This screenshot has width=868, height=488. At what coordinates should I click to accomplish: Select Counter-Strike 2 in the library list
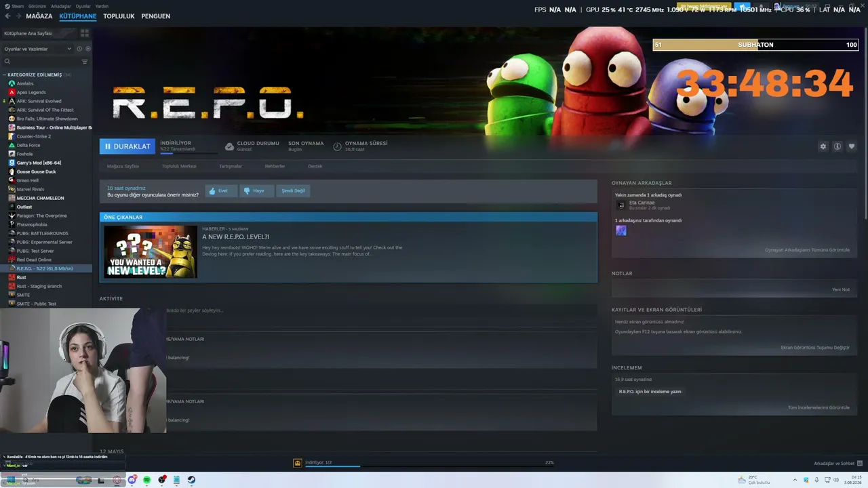[34, 136]
